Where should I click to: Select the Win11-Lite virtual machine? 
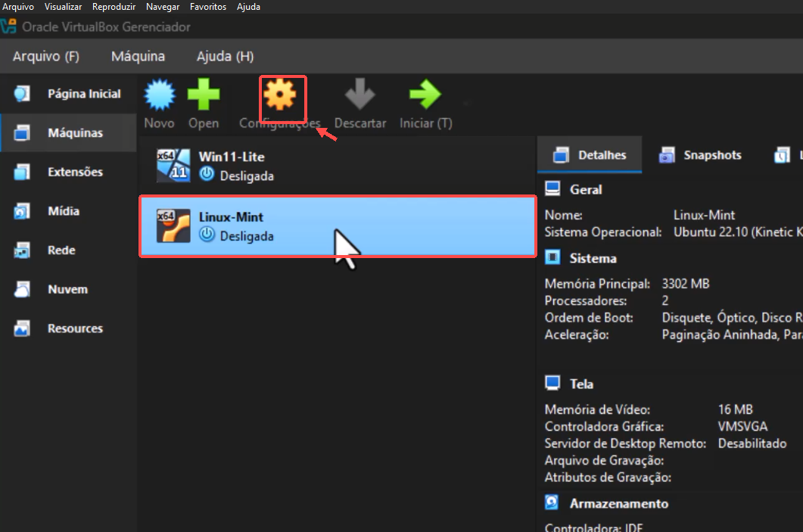pyautogui.click(x=338, y=166)
